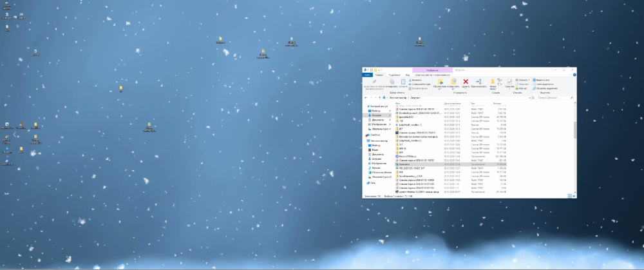Click Edit (Изменить) in Open group
This screenshot has height=270, width=644.
click(x=521, y=84)
